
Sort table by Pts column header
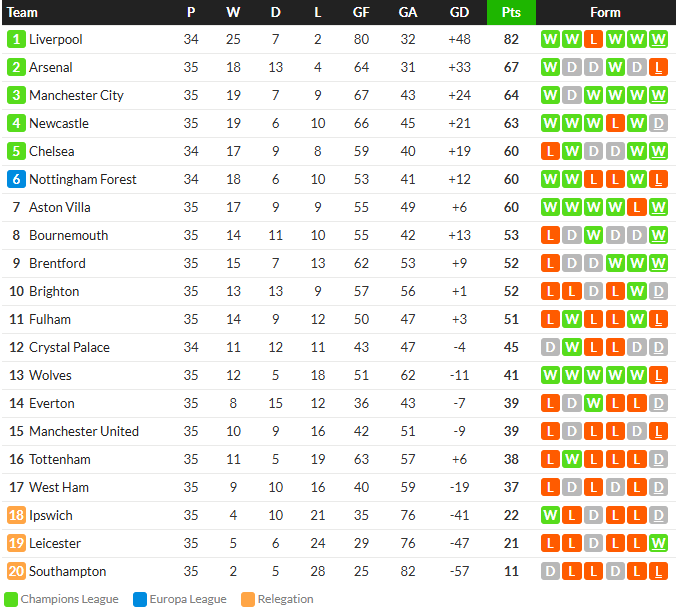pyautogui.click(x=511, y=13)
